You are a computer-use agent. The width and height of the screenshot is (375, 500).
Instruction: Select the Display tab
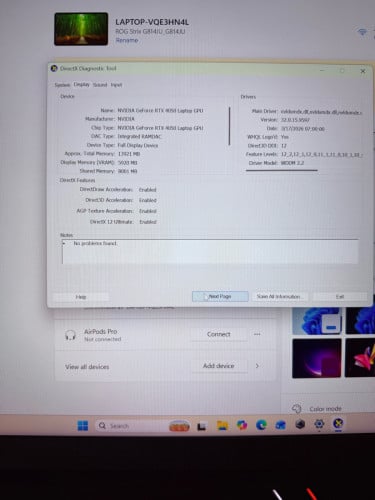(x=82, y=84)
